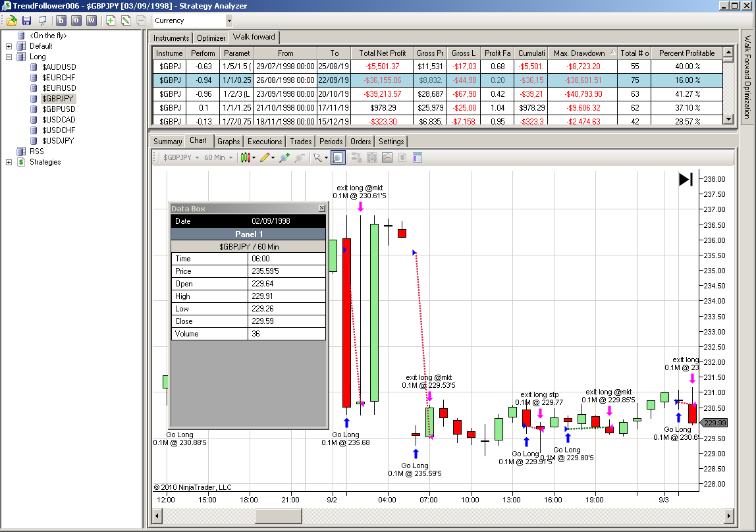Click the results table scroll-up arrow
This screenshot has width=756, height=532.
click(x=728, y=52)
